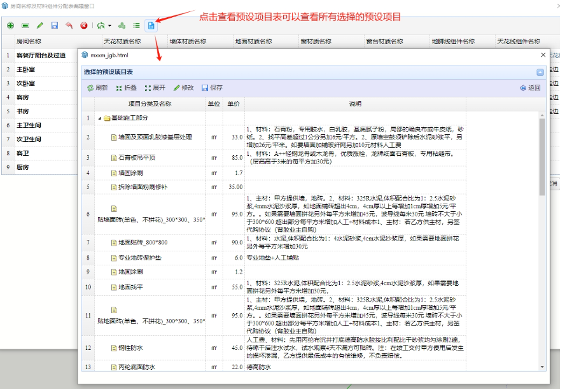Screen dimensions: 565x392
Task: Select the 石膏板吊平顶 row item
Action: click(137, 157)
